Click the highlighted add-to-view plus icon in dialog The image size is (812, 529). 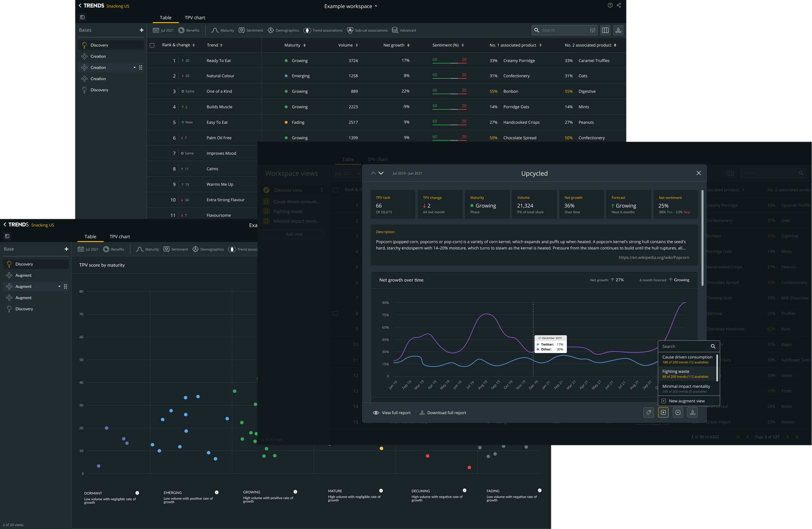[663, 412]
